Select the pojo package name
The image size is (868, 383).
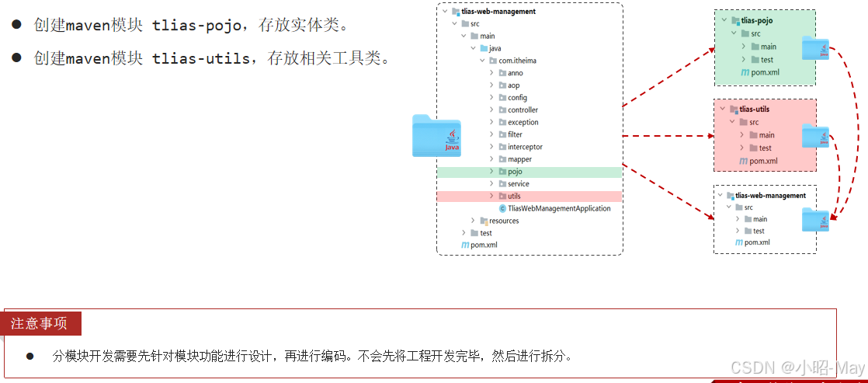[x=515, y=172]
